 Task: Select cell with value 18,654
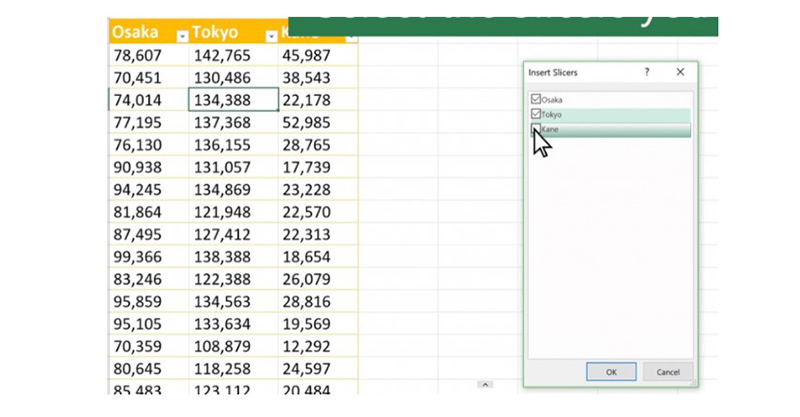(x=318, y=257)
